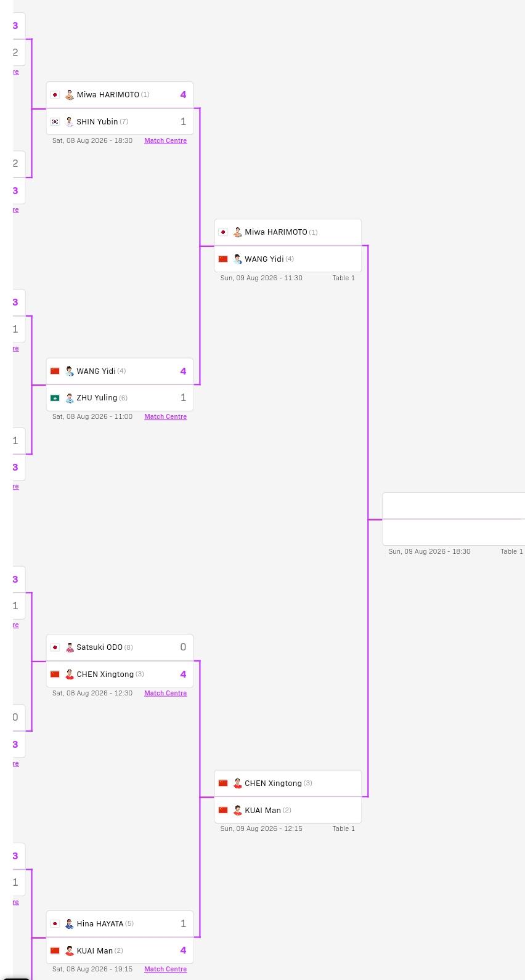Click WANG Yidi avatar in semifinal match
This screenshot has height=980, width=525.
click(238, 259)
